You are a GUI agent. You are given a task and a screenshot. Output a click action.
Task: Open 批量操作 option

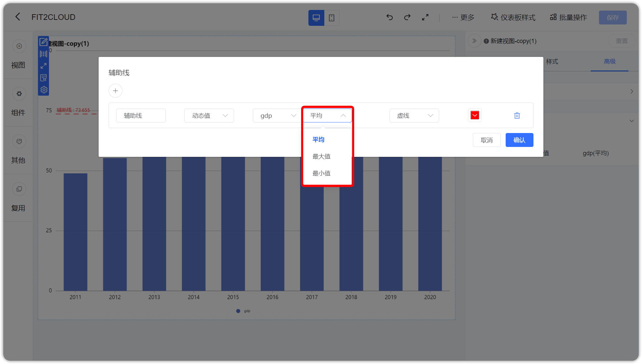(x=569, y=17)
